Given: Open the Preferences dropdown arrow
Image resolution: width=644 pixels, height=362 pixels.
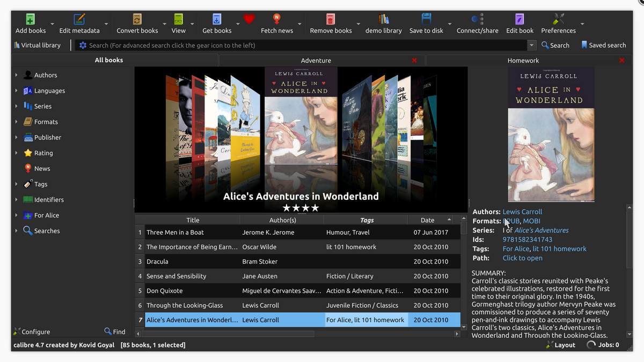Looking at the screenshot, I should coord(582,24).
